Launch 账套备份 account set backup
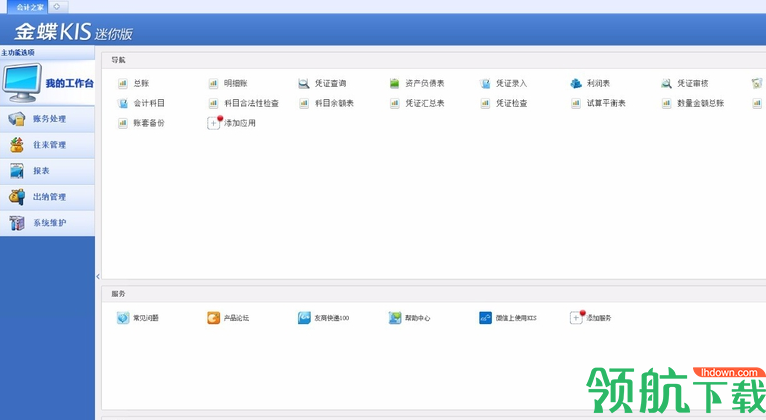Image resolution: width=766 pixels, height=420 pixels. pyautogui.click(x=141, y=123)
